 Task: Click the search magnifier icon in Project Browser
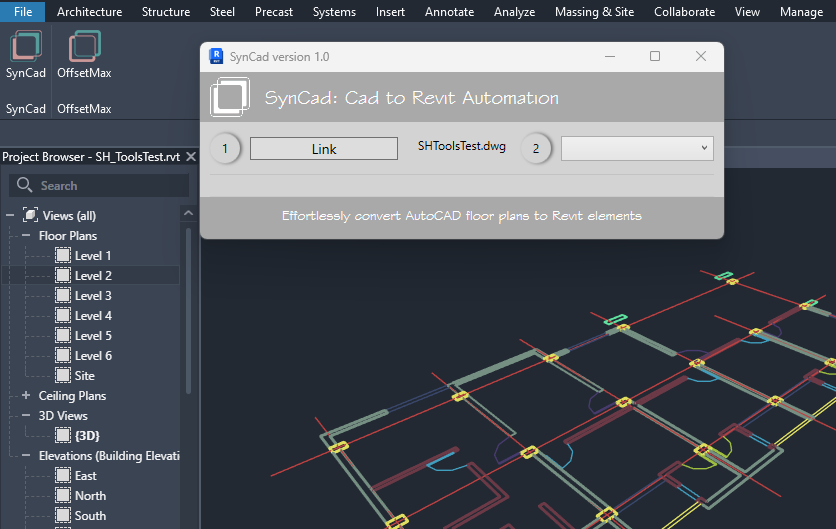click(25, 185)
